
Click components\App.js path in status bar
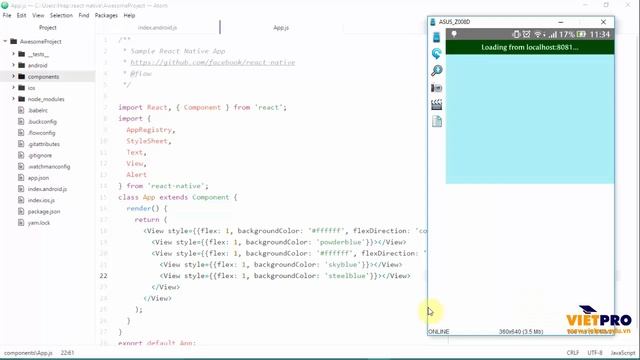[28, 353]
